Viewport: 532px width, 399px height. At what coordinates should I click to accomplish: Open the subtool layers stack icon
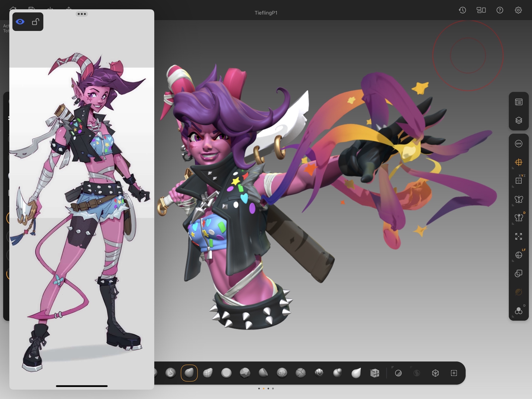tap(518, 120)
